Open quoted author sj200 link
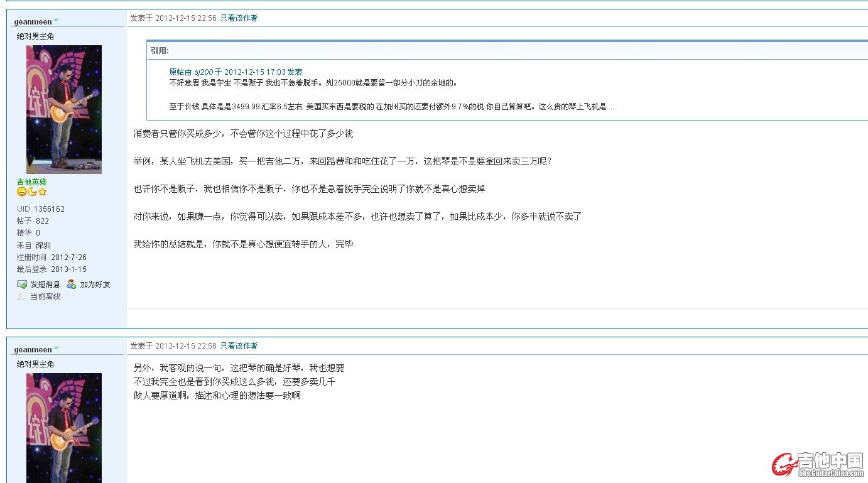The image size is (868, 483). pyautogui.click(x=203, y=72)
